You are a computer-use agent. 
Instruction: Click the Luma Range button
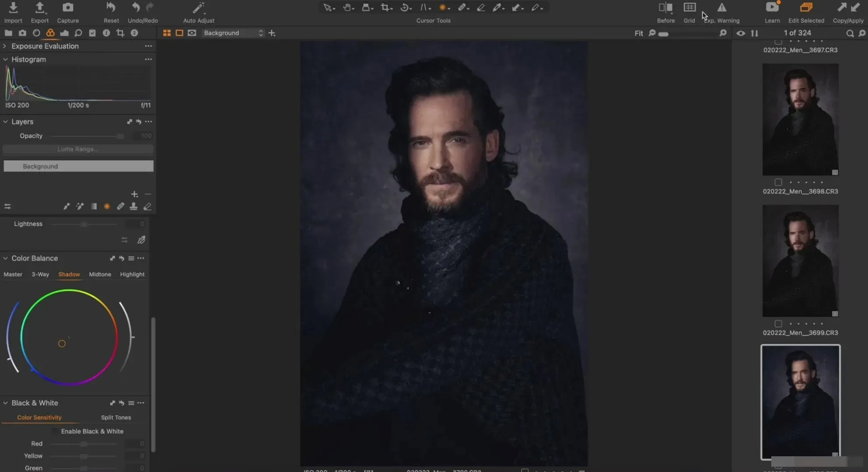78,149
